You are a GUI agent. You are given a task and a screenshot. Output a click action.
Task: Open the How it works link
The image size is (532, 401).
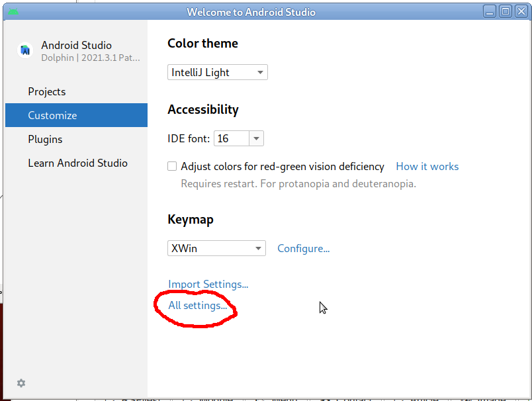(427, 166)
